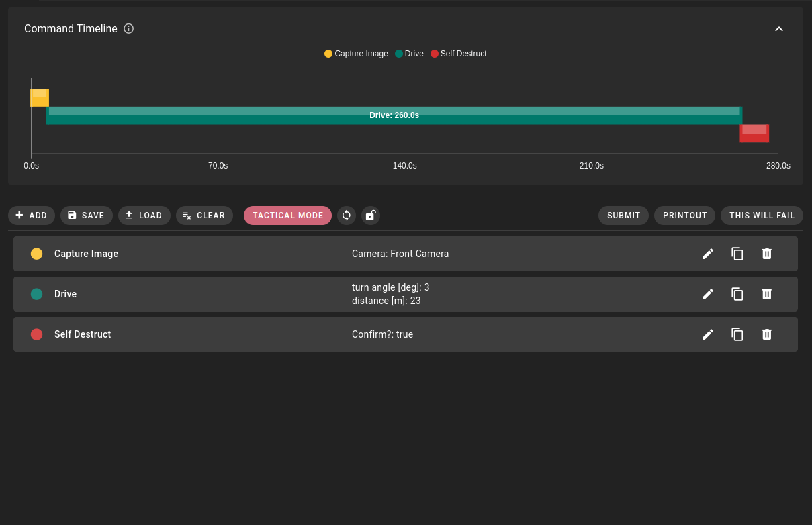Click the 0.0s axis label
This screenshot has width=812, height=525.
pos(32,166)
